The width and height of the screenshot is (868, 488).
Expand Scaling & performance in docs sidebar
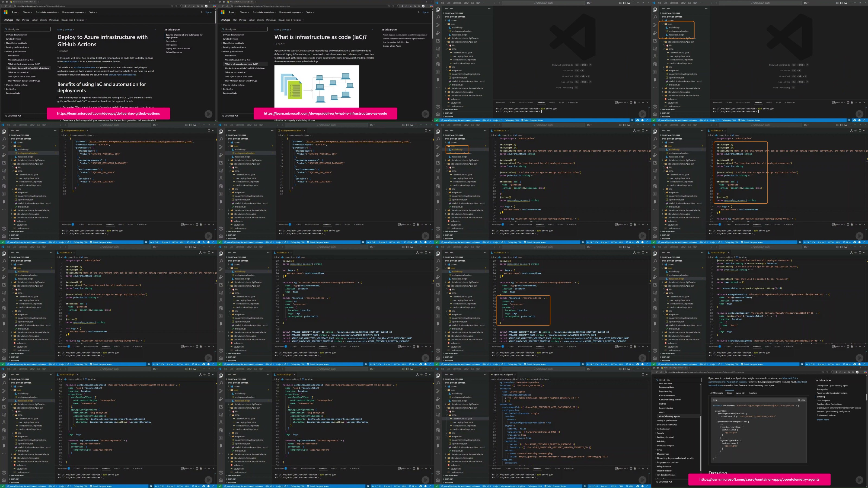(x=667, y=420)
